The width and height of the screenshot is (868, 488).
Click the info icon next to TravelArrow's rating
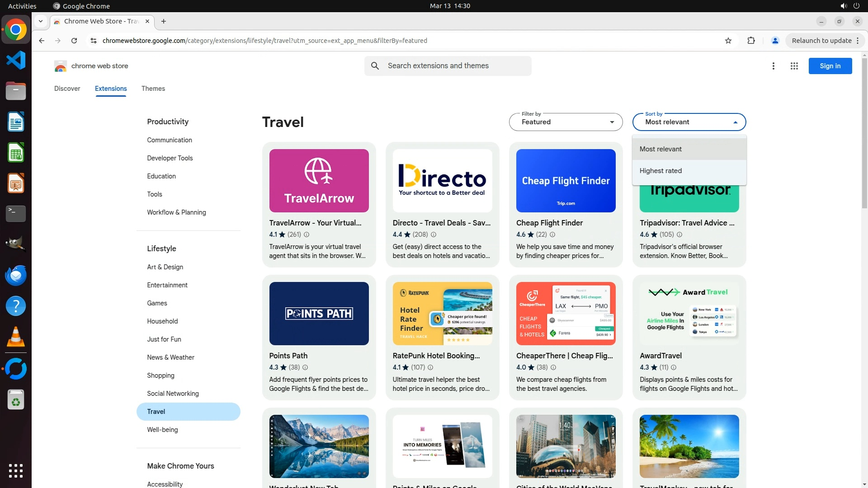click(x=307, y=235)
